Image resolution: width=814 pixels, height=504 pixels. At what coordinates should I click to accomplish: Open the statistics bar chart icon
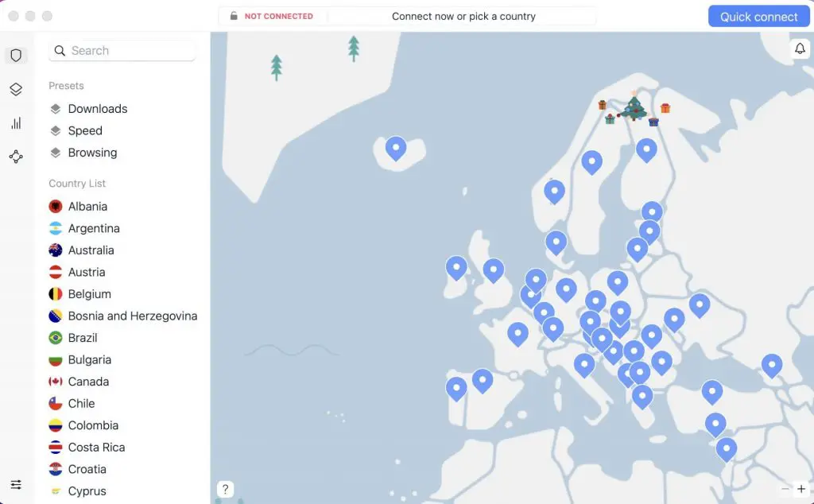click(x=16, y=123)
